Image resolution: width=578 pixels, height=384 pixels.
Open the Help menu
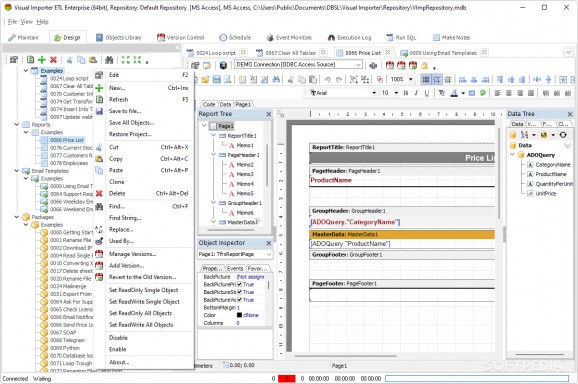42,22
